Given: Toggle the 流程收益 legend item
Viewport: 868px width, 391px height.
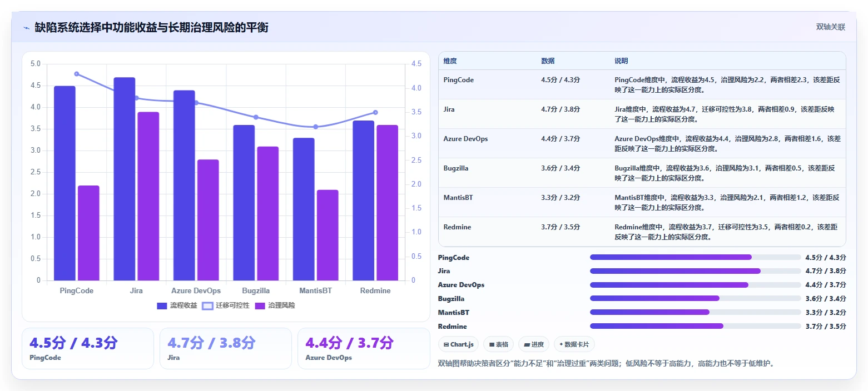Looking at the screenshot, I should 177,305.
